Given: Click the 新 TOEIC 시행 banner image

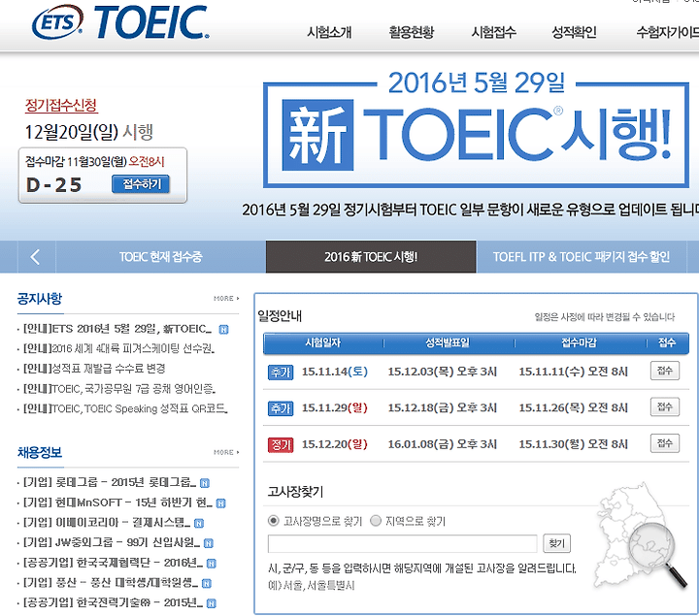Looking at the screenshot, I should (476, 129).
